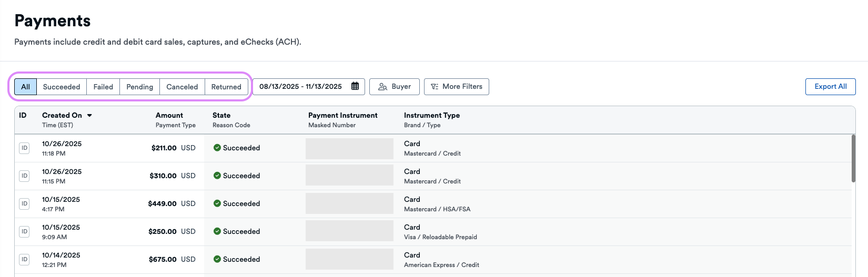Click Visa / Reloadable Prepaid instrument type
This screenshot has height=277, width=868.
tap(440, 237)
